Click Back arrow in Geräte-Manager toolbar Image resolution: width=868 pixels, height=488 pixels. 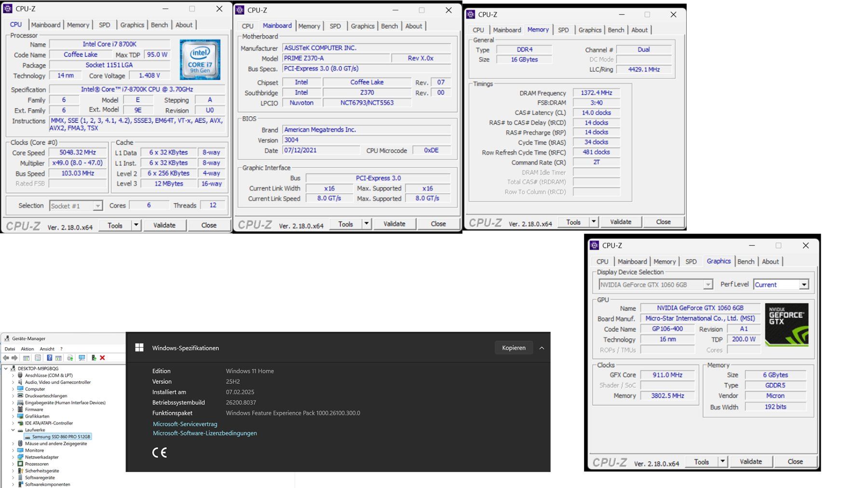[6, 358]
